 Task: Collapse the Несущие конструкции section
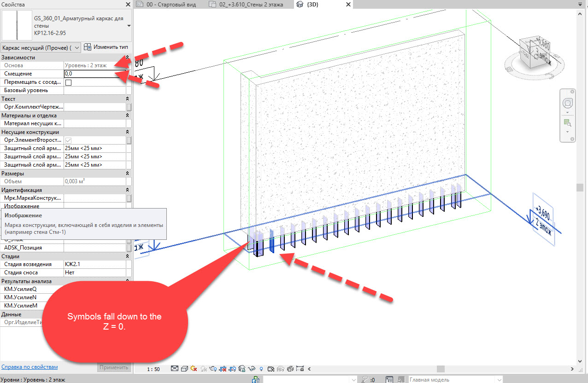point(127,132)
